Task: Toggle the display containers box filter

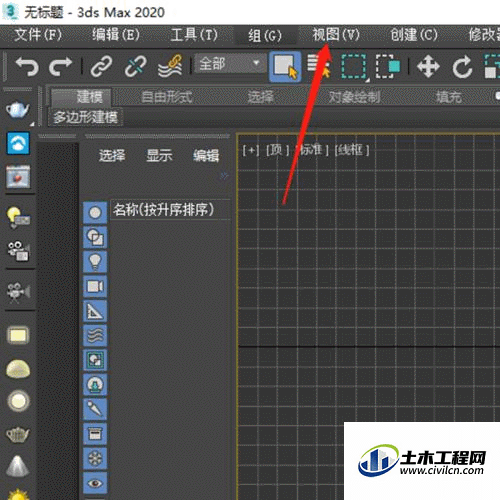Action: pyautogui.click(x=95, y=434)
